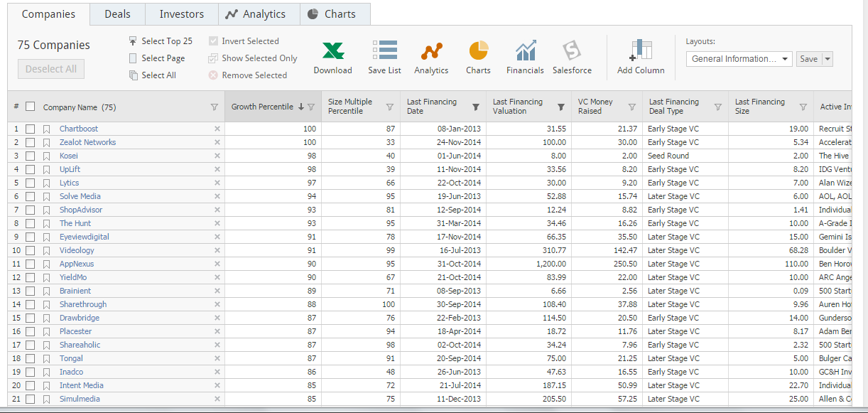
Task: Click the Select Top 25 option
Action: [161, 41]
